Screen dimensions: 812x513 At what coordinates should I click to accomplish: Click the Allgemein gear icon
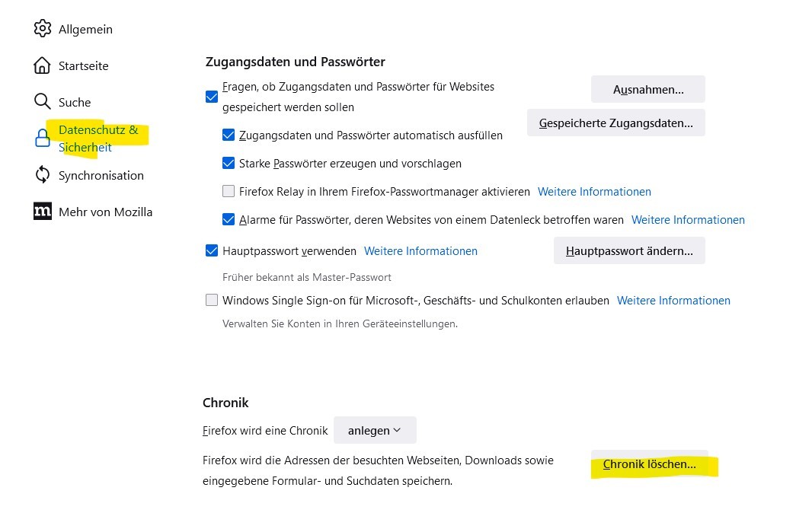(42, 29)
